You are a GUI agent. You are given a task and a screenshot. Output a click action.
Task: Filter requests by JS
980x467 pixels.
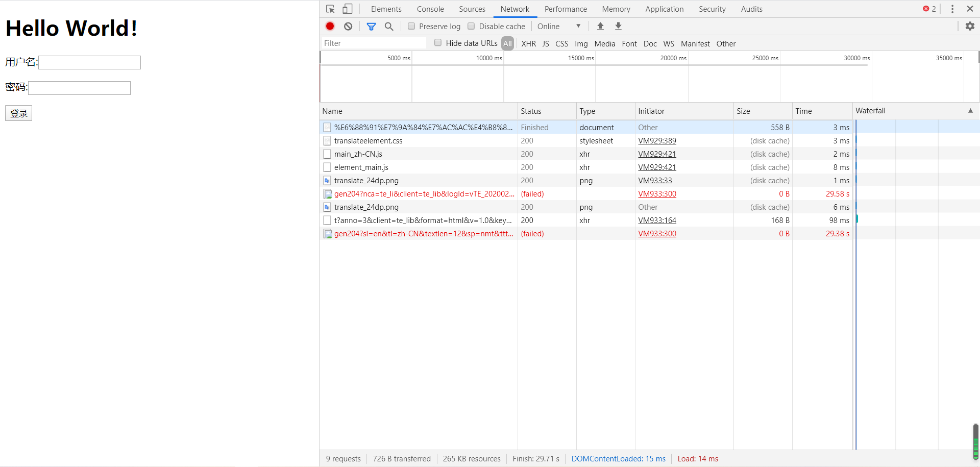(x=546, y=44)
